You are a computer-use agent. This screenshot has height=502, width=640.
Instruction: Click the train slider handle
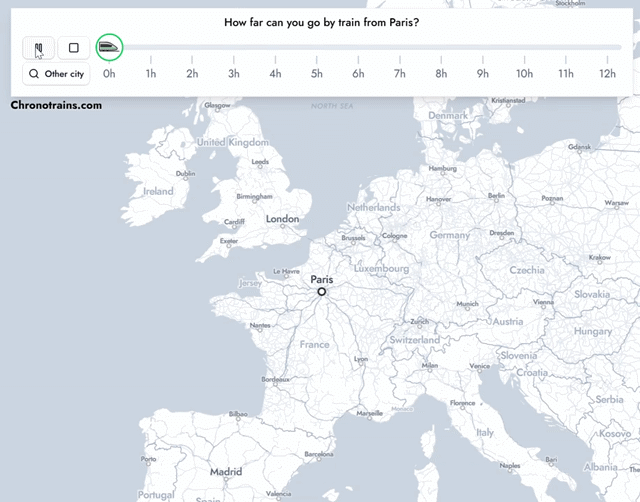tap(109, 47)
